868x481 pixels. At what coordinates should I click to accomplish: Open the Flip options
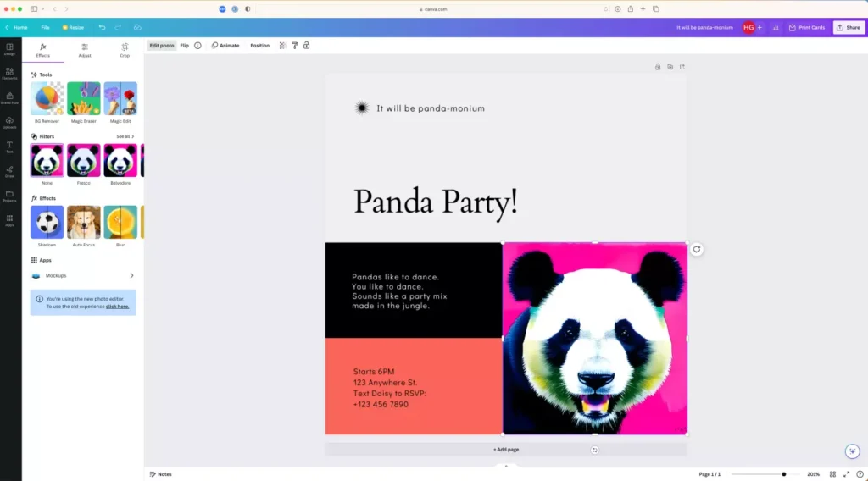(x=184, y=46)
